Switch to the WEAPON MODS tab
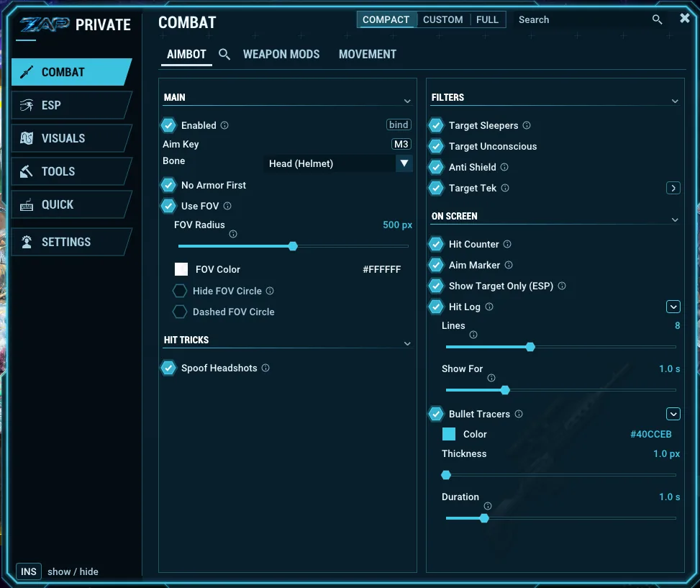 tap(281, 55)
